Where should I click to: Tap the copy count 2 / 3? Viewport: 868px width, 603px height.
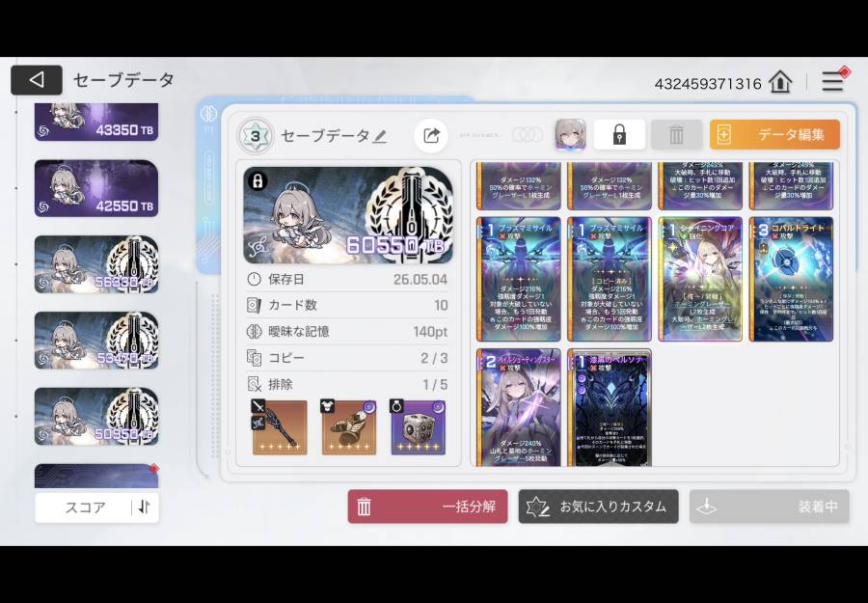[434, 358]
